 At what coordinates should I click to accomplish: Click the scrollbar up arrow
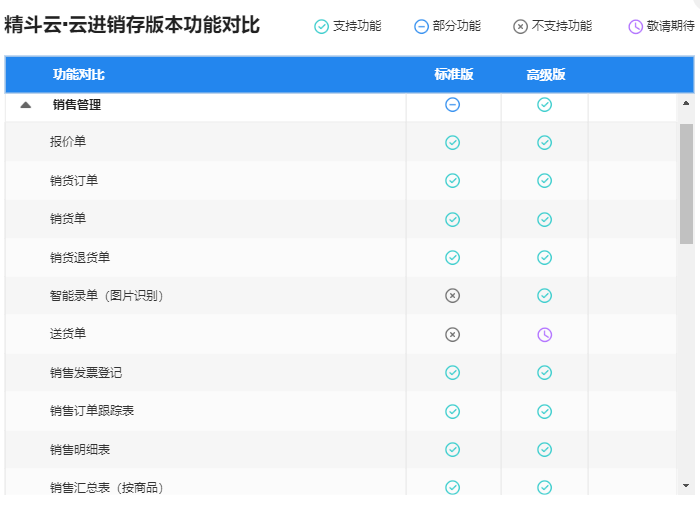pos(686,103)
